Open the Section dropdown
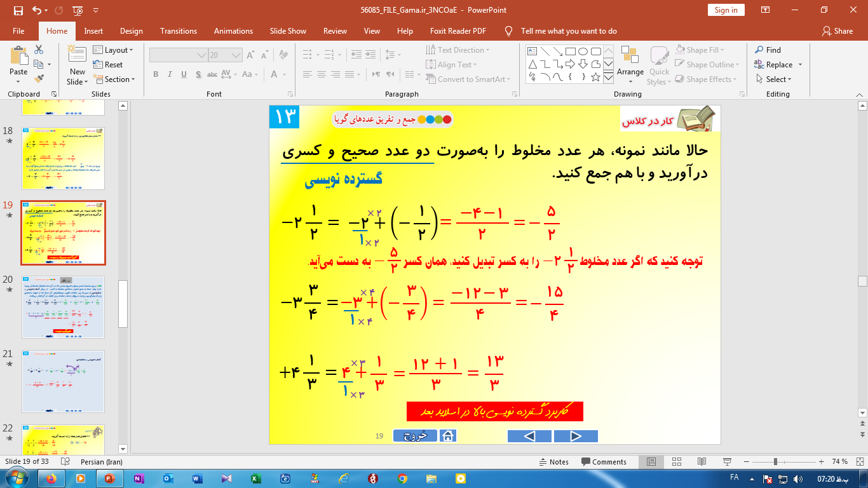 (x=115, y=79)
